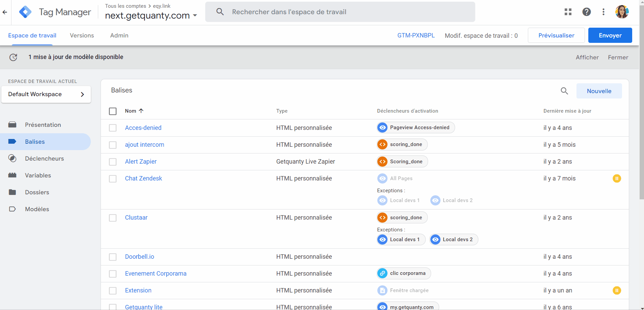Open the help question mark icon
The width and height of the screenshot is (644, 310).
coord(587,12)
